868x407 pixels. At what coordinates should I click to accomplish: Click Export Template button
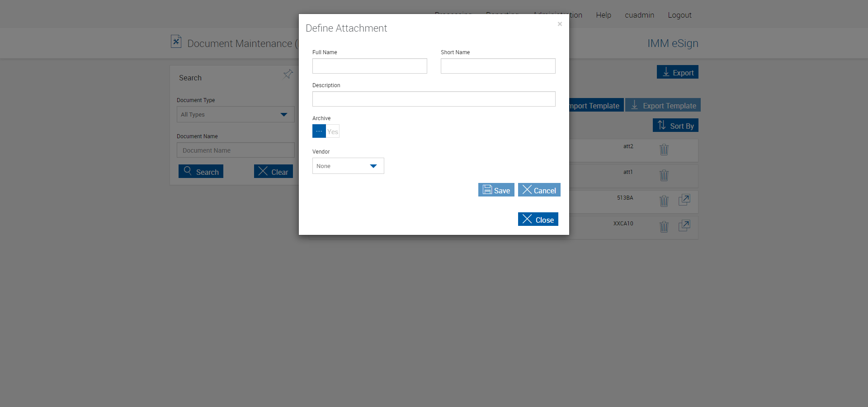pos(663,105)
